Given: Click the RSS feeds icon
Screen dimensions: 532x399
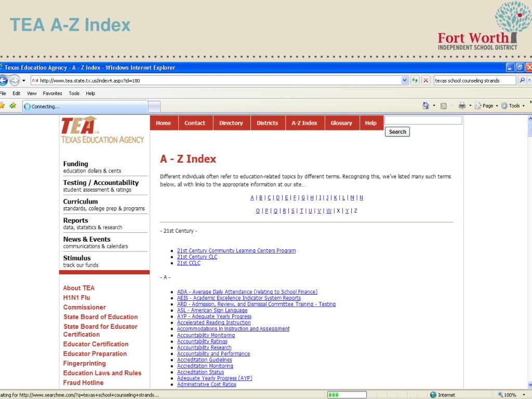Looking at the screenshot, I should click(443, 106).
